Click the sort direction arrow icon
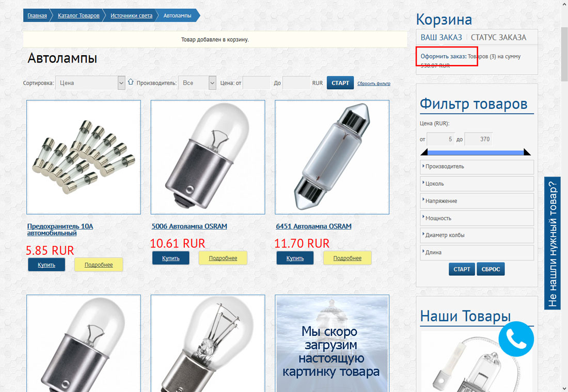This screenshot has width=568, height=392. 131,82
